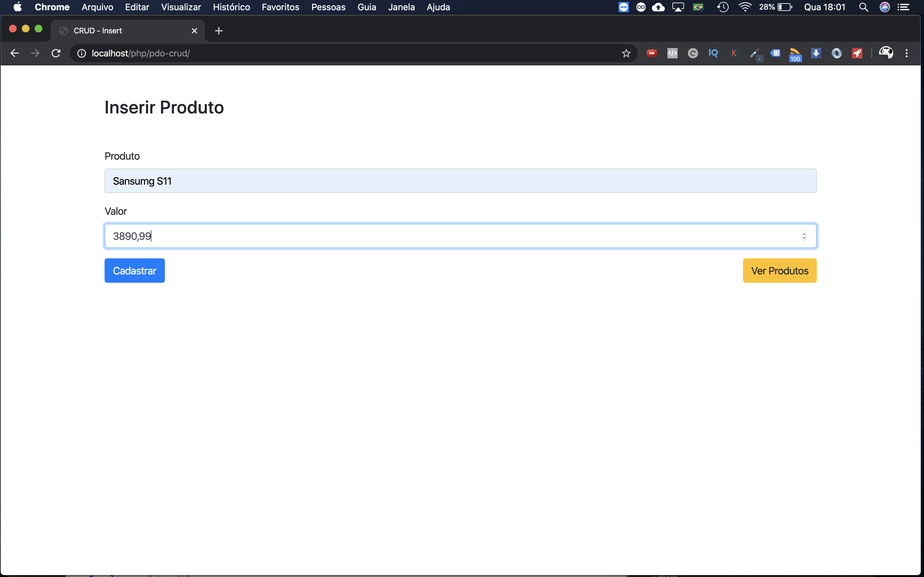Click the IQ extension icon
The width and height of the screenshot is (924, 577).
(x=713, y=54)
